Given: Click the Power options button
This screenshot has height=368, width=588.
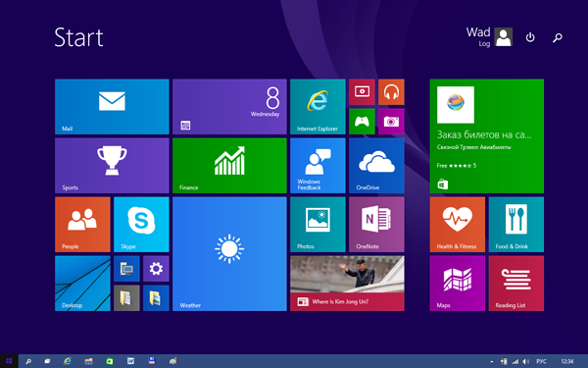Looking at the screenshot, I should [530, 37].
